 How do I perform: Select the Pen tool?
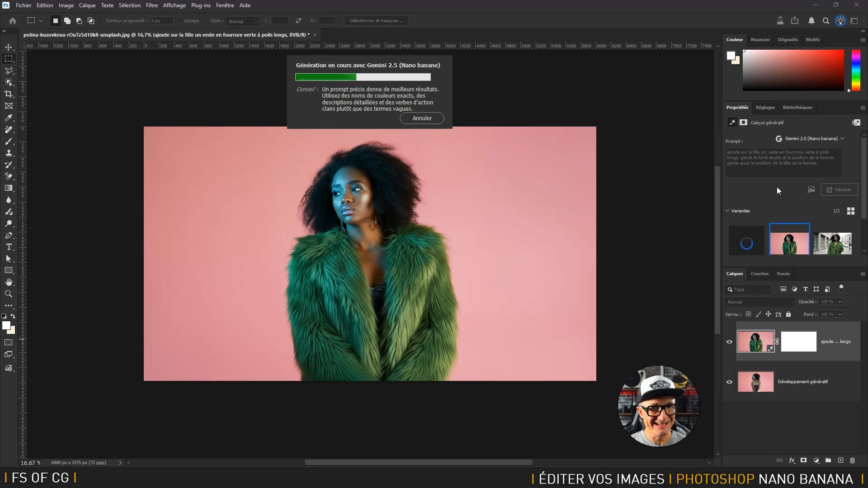point(9,235)
